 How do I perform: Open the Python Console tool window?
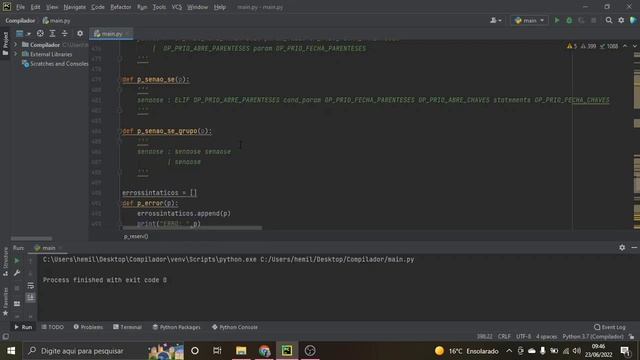click(x=235, y=327)
